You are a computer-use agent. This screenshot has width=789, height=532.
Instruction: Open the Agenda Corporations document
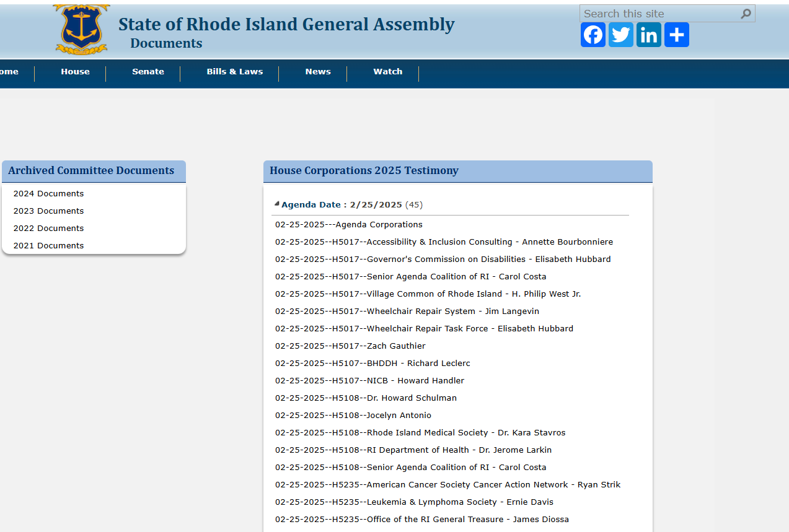pyautogui.click(x=349, y=224)
